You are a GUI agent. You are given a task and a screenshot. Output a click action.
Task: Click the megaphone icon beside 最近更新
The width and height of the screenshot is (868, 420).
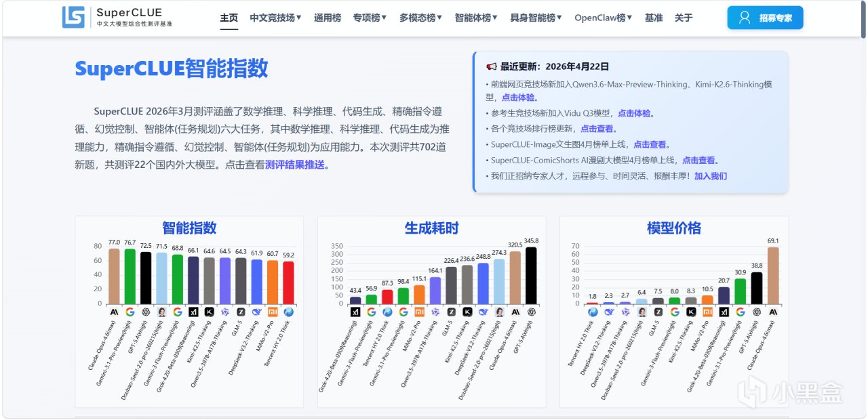pyautogui.click(x=492, y=66)
